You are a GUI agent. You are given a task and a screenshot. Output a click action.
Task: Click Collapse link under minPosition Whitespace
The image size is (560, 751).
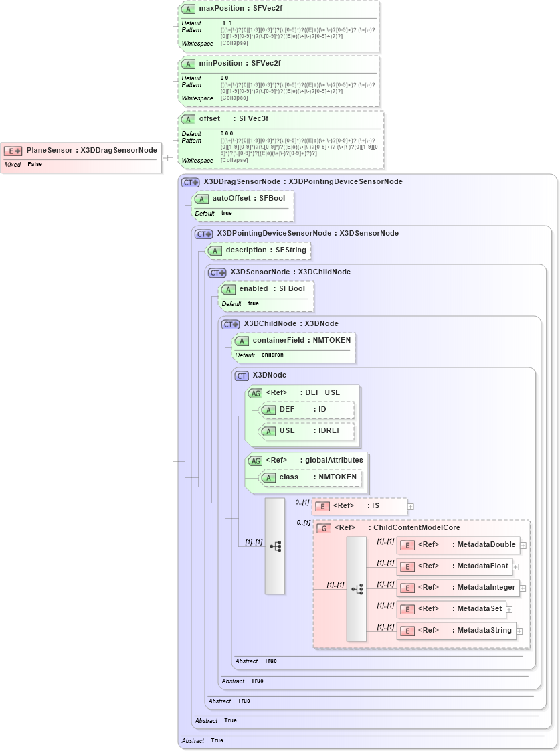[234, 98]
